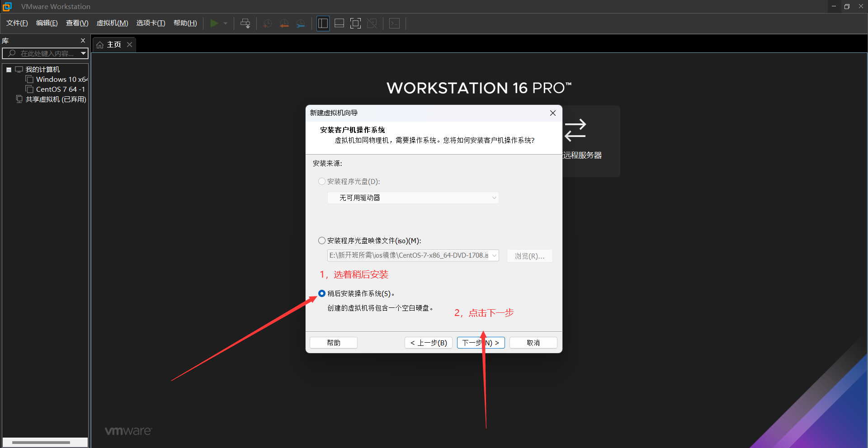868x448 pixels.
Task: Click the revert to snapshot icon
Action: point(284,24)
